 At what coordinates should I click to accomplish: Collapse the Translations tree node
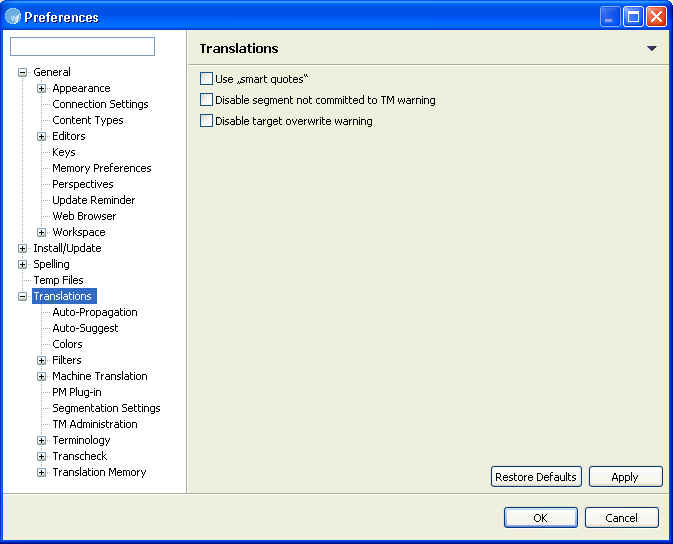(22, 296)
